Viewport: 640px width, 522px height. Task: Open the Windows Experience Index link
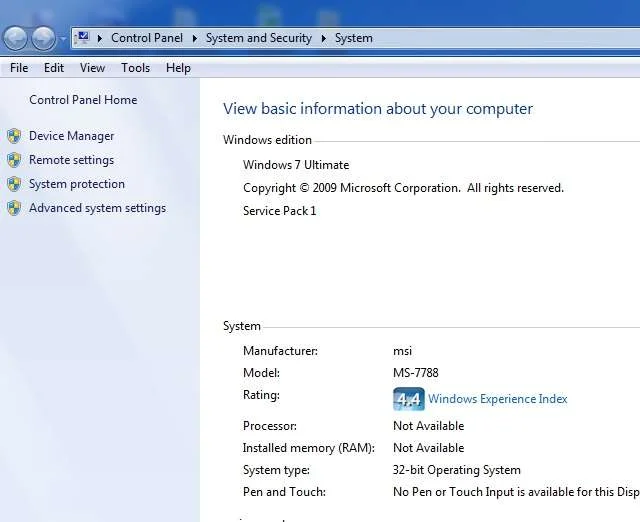tap(498, 399)
